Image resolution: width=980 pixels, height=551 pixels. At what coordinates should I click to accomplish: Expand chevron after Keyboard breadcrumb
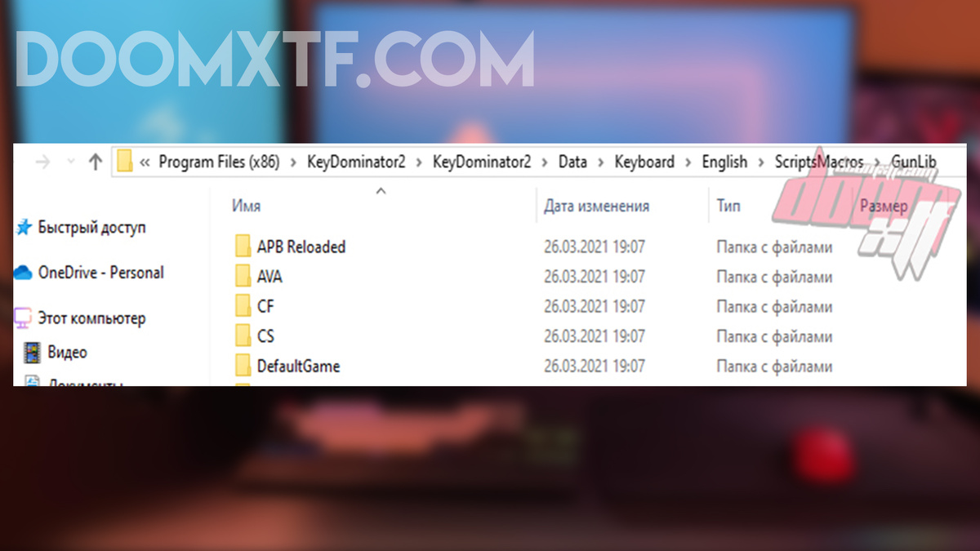[x=688, y=162]
